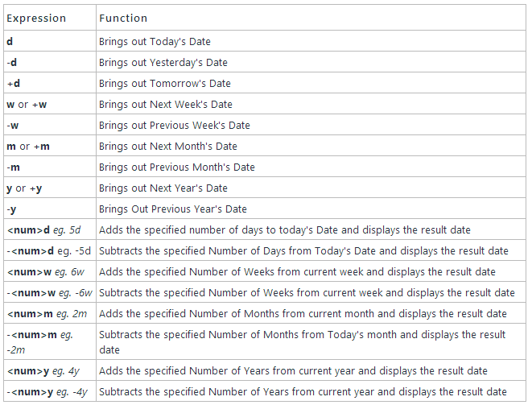Image resolution: width=532 pixels, height=405 pixels.
Task: Click 'Brings out Today's Date' cell
Action: (311, 41)
